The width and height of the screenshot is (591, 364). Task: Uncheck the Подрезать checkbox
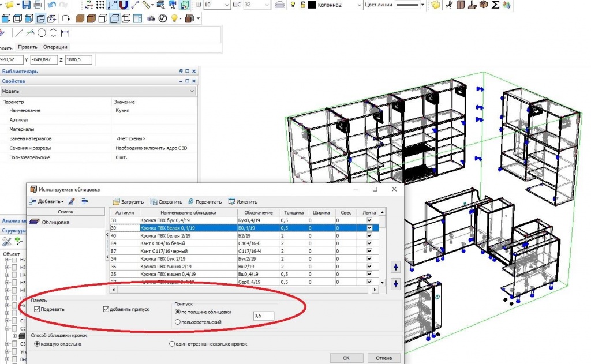(38, 309)
